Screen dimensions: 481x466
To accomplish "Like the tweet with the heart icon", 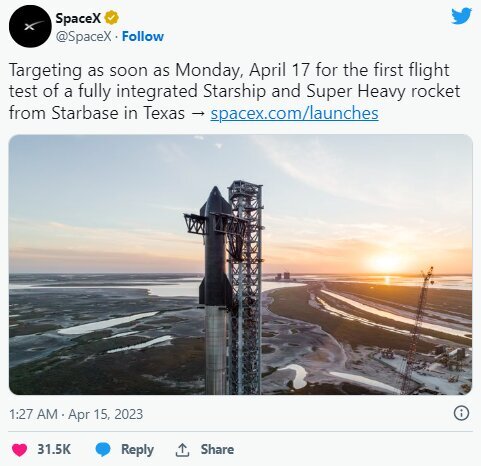I will 19,450.
